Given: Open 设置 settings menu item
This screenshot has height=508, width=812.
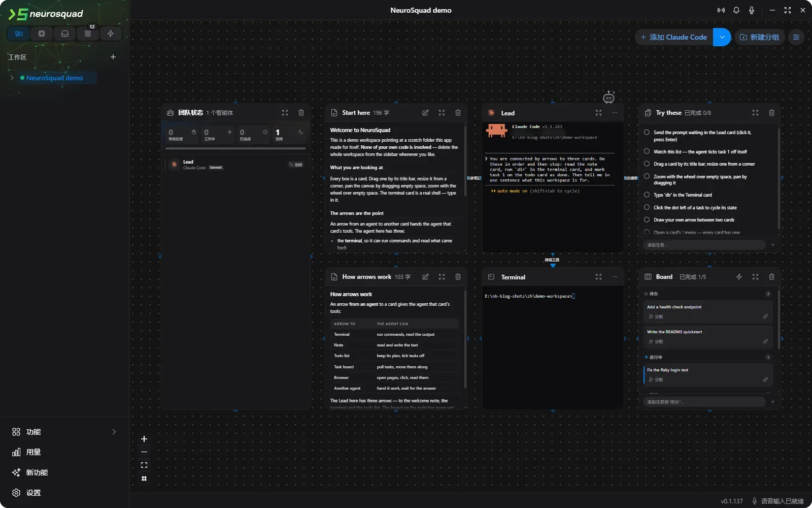Looking at the screenshot, I should coord(65,493).
